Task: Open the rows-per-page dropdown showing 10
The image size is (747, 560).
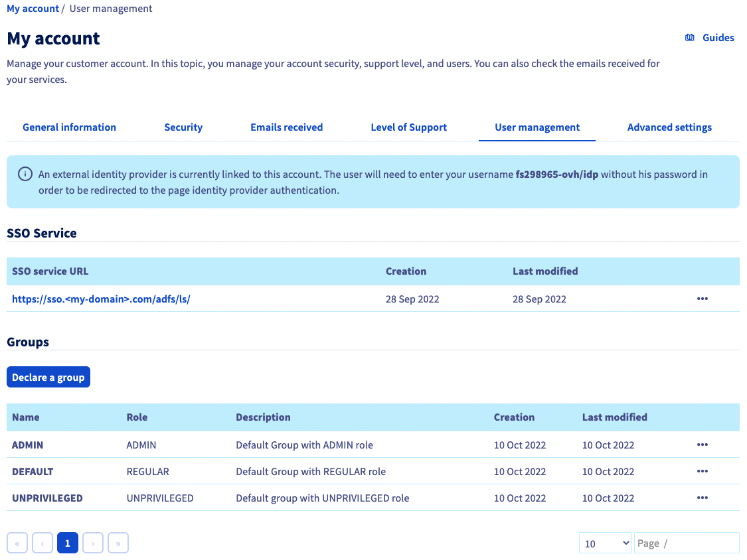Action: 606,543
